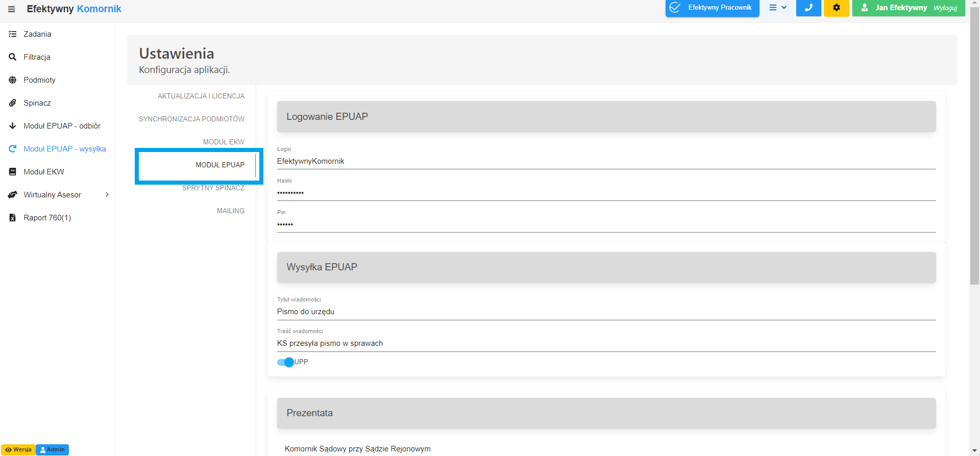This screenshot has width=980, height=456.
Task: Click Wyloguj to log out
Action: coord(945,8)
